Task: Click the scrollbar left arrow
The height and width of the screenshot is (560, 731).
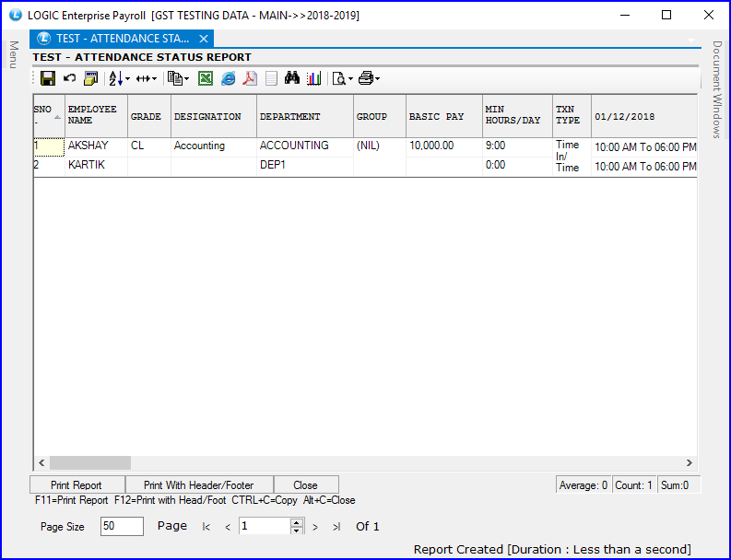Action: (x=41, y=462)
